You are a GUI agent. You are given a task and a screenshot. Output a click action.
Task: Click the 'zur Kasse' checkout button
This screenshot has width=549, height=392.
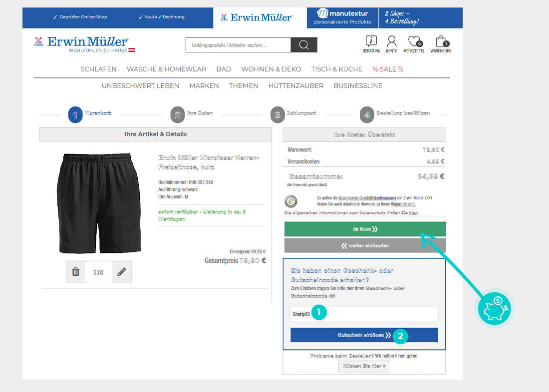[365, 229]
